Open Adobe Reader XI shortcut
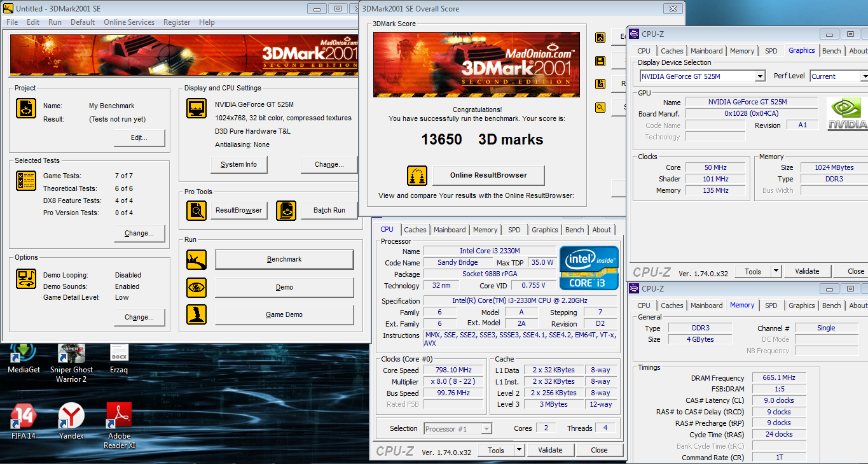The width and height of the screenshot is (868, 464). (x=120, y=426)
